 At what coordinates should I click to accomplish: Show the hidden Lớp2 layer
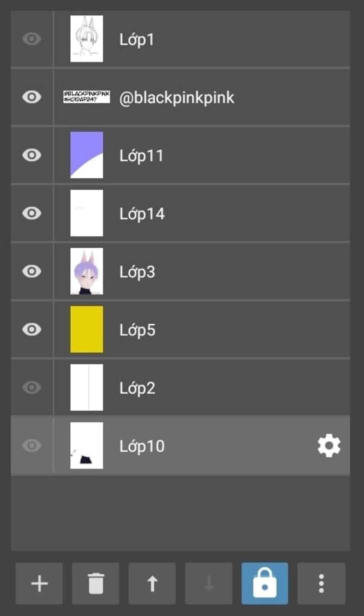point(32,387)
